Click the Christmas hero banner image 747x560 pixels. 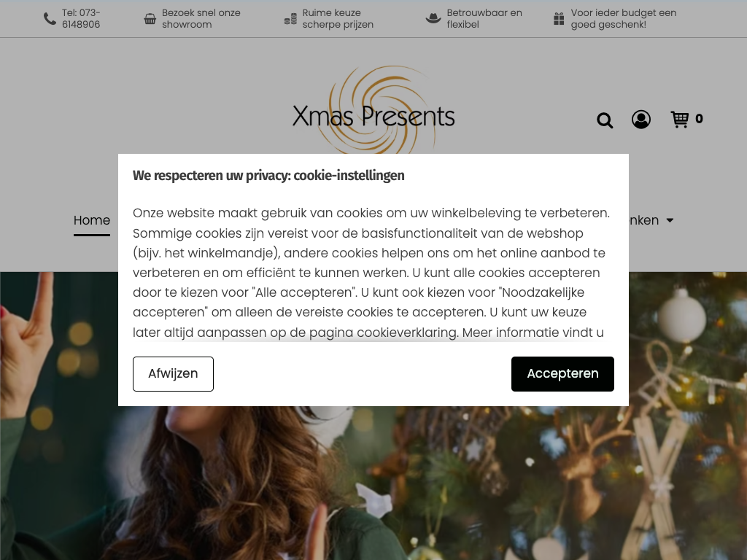(373, 483)
